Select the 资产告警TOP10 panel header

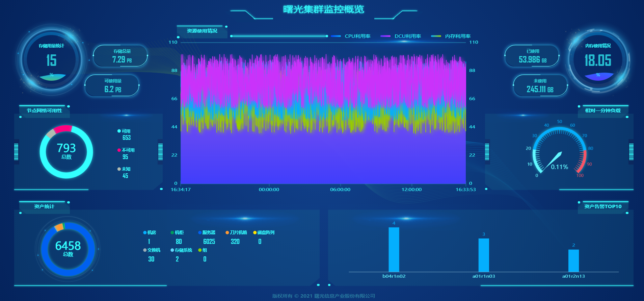(603, 206)
